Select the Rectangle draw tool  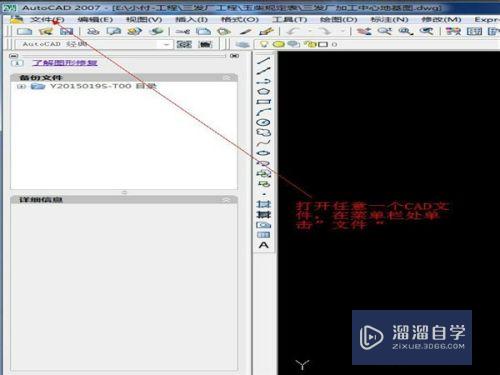pyautogui.click(x=264, y=102)
